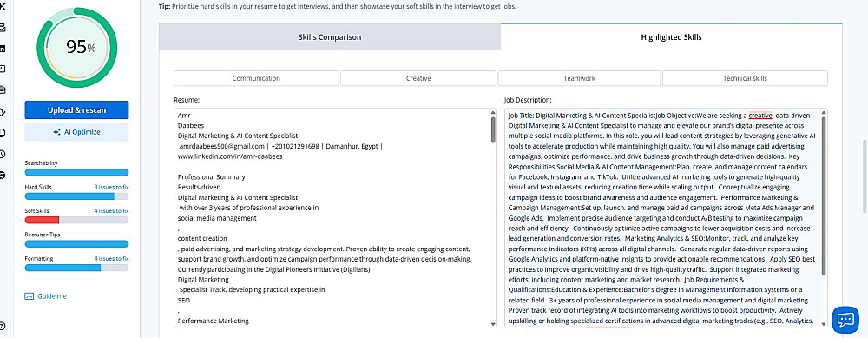868x338 pixels.
Task: Toggle the Communication skill filter
Action: click(x=256, y=78)
